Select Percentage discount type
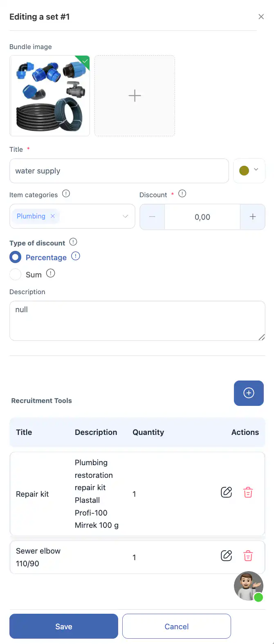The height and width of the screenshot is (644, 274). click(x=16, y=257)
